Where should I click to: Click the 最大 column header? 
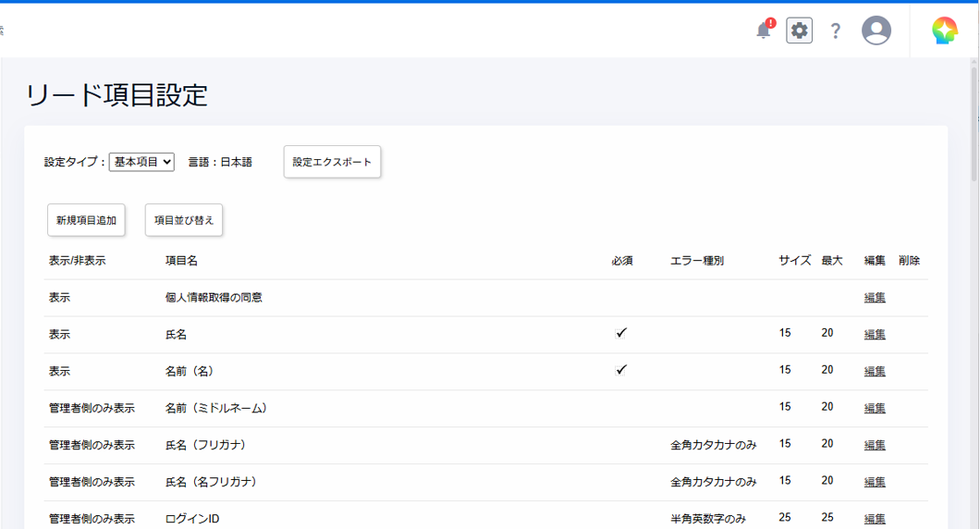pos(832,261)
